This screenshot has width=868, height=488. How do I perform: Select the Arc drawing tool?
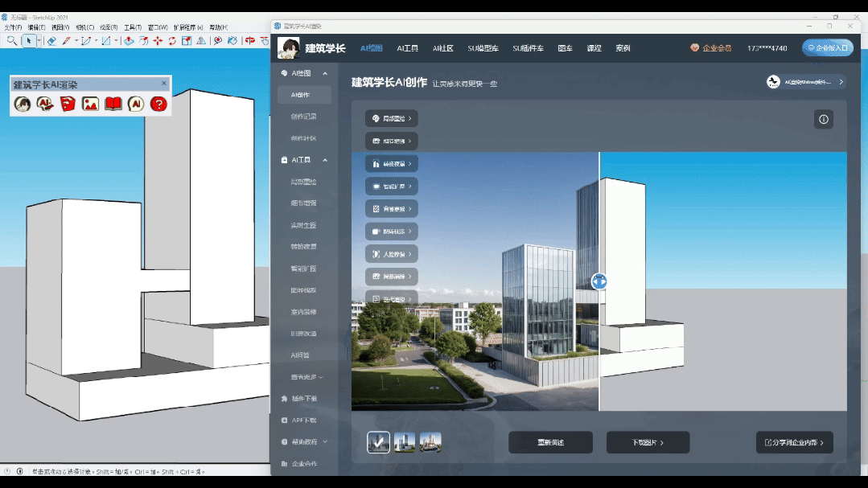(86, 40)
